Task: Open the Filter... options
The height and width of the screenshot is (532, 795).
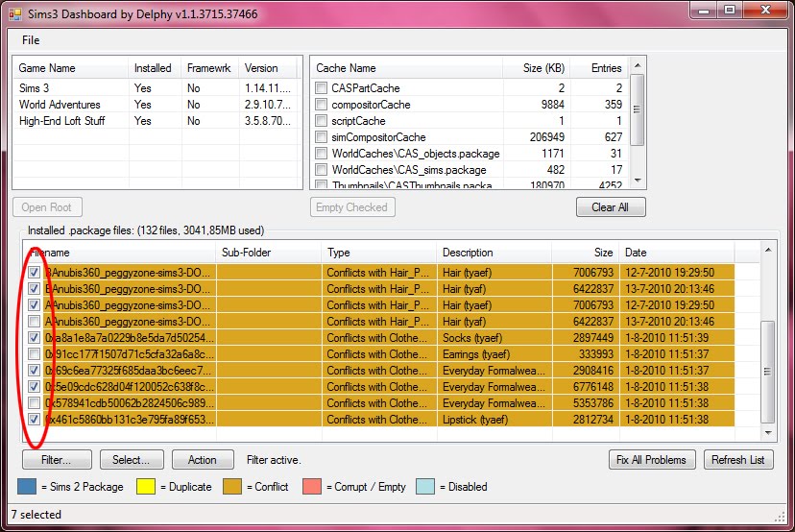Action: 57,459
